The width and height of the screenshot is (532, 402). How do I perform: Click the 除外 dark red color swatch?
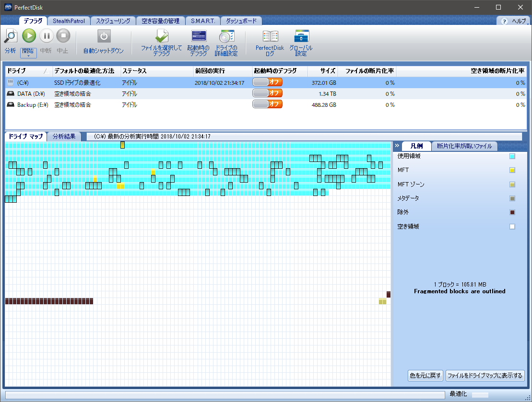tap(512, 212)
